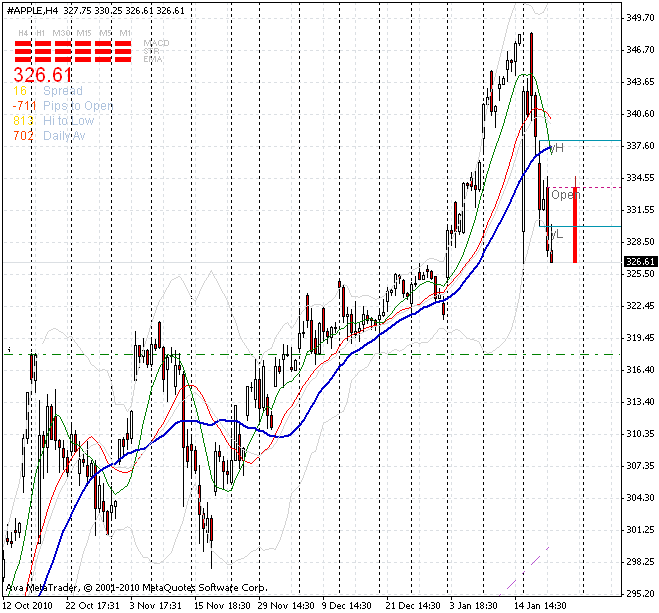Click the STR indicator row label
The image size is (659, 613).
151,51
